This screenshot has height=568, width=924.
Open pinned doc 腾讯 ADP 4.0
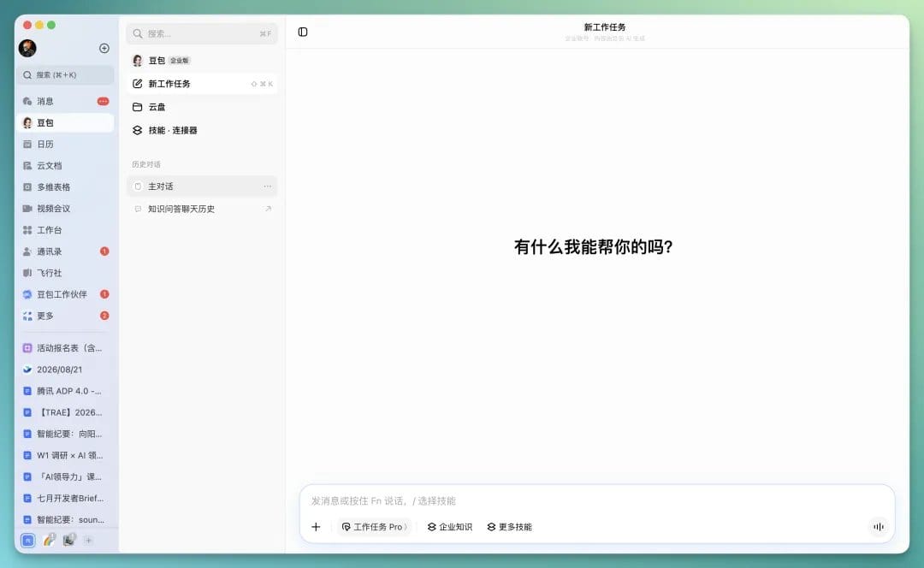click(x=65, y=391)
